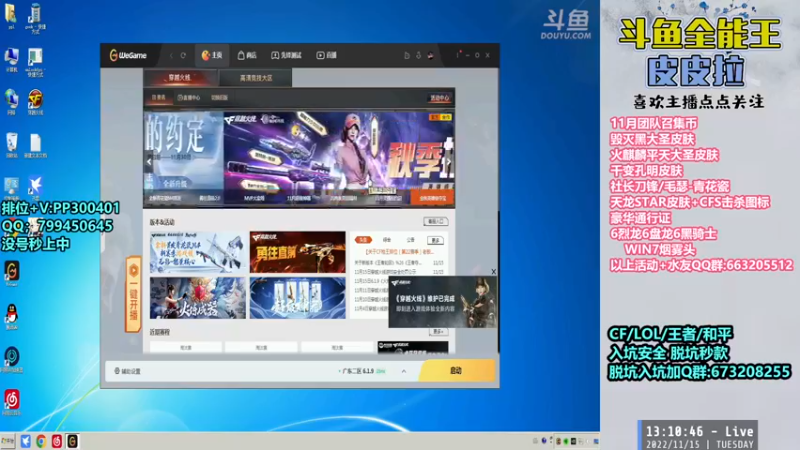Image resolution: width=800 pixels, height=450 pixels.
Task: Open the 穿越火线 CF desktop shortcut
Action: tap(35, 102)
